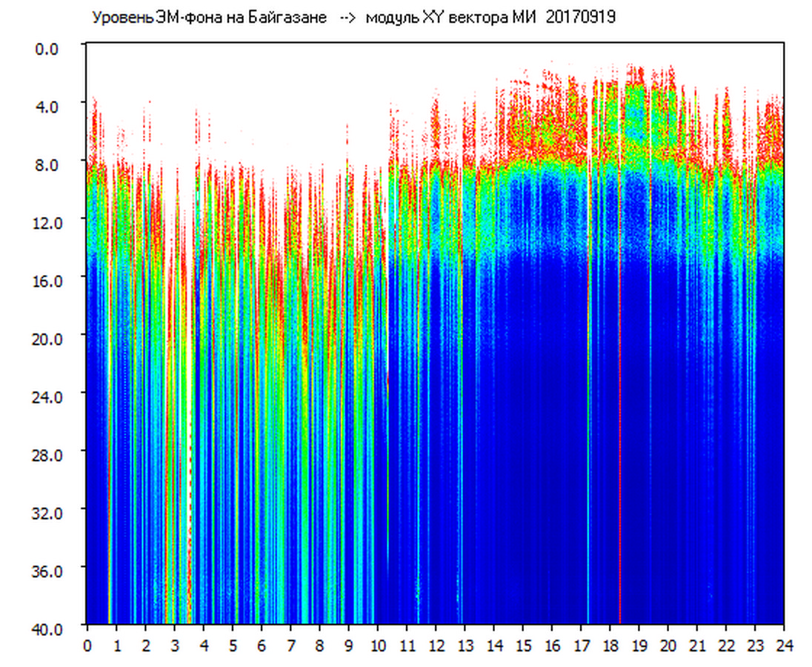Click the thin red vertical line after hour 18
This screenshot has width=812, height=667.
619,445
